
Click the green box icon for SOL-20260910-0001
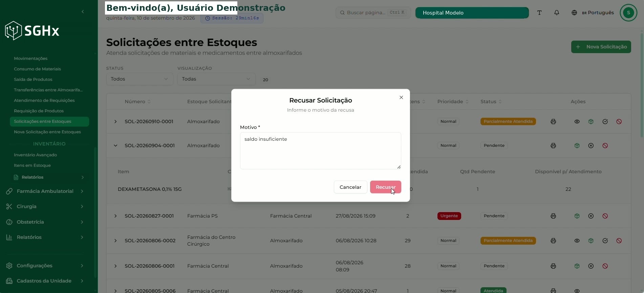(x=591, y=121)
